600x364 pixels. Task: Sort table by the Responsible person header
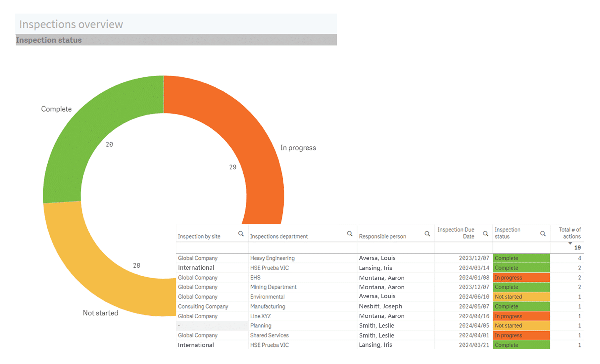click(382, 236)
